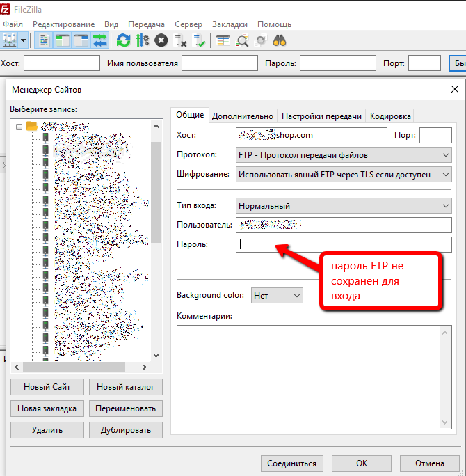Select the root folder icon in site tree

tap(32, 126)
